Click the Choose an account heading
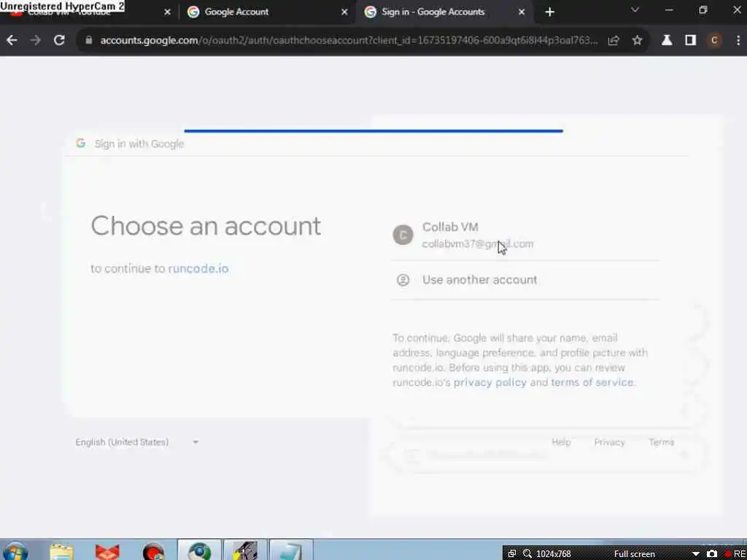 coord(206,226)
